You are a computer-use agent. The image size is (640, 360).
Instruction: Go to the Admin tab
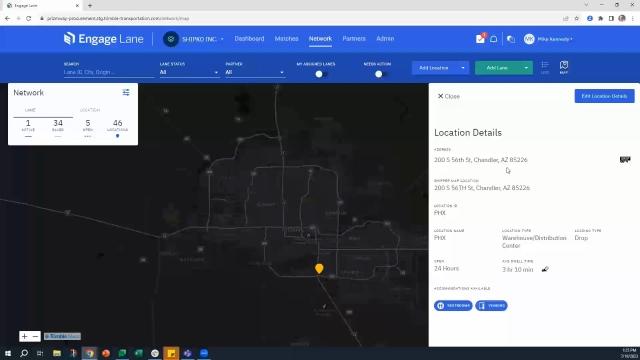pyautogui.click(x=385, y=39)
